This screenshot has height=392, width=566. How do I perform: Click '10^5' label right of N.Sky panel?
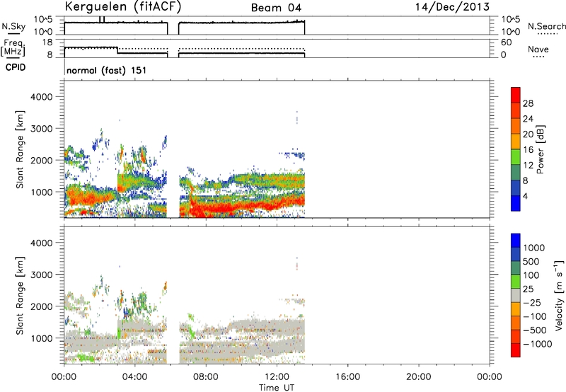(x=511, y=19)
